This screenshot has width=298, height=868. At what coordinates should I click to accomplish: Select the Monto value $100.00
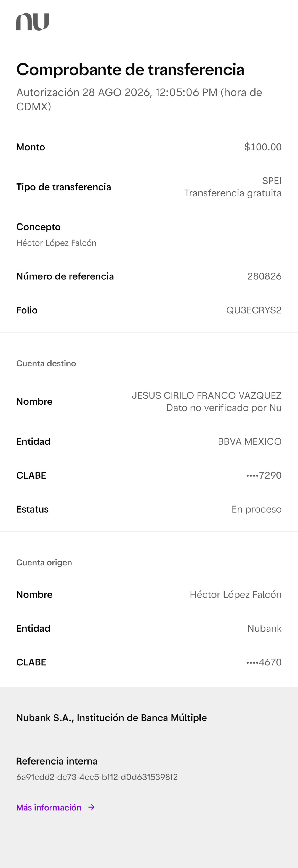click(263, 147)
